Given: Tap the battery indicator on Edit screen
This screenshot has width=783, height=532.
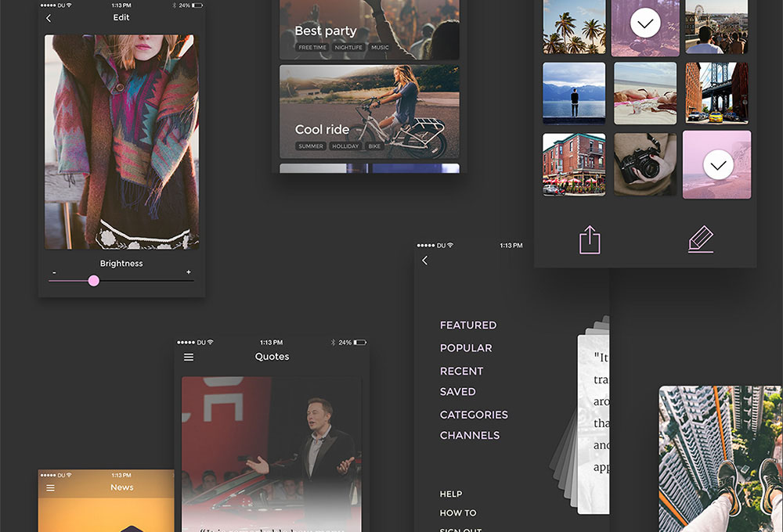Looking at the screenshot, I should [x=197, y=5].
